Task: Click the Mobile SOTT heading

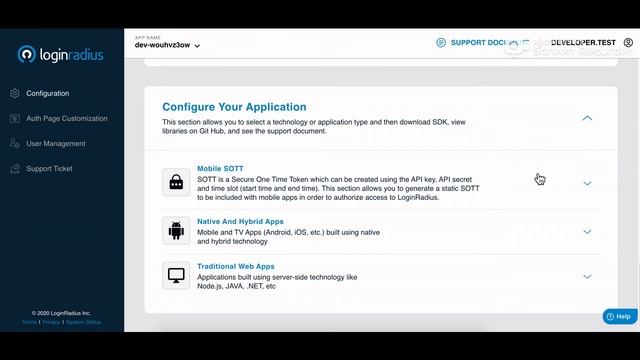Action: [220, 169]
